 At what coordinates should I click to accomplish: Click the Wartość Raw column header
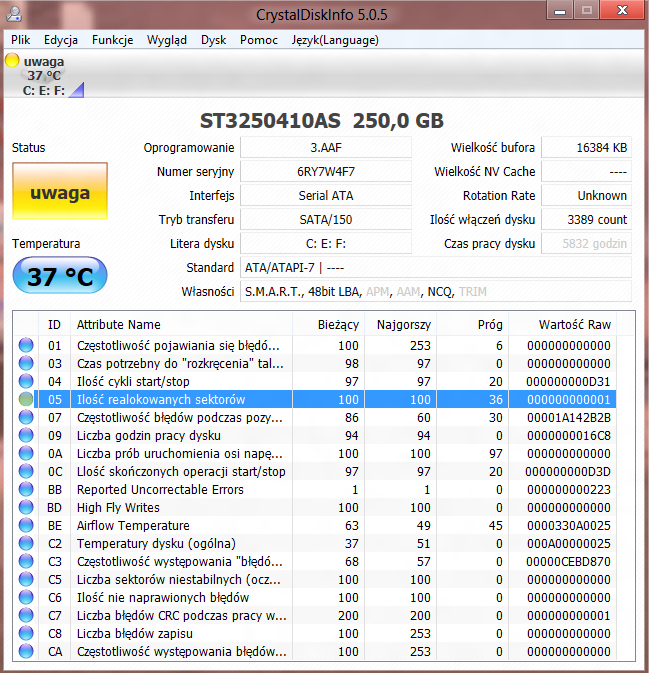point(562,324)
